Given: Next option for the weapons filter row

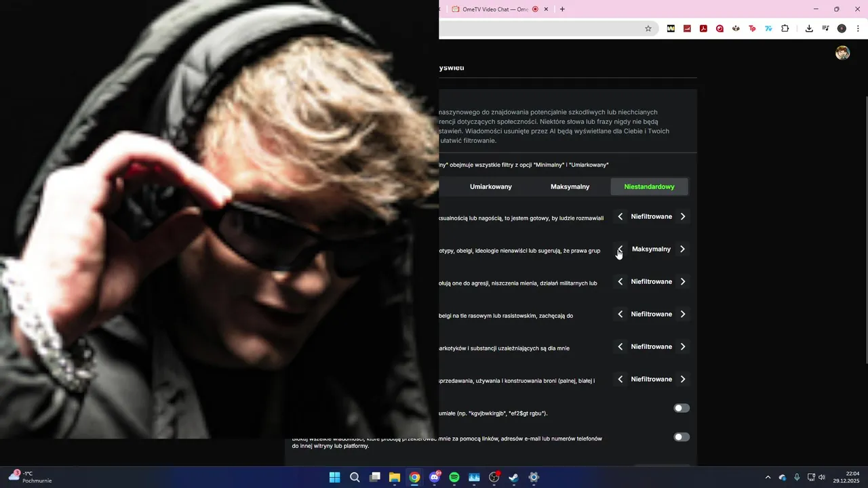Looking at the screenshot, I should point(682,379).
